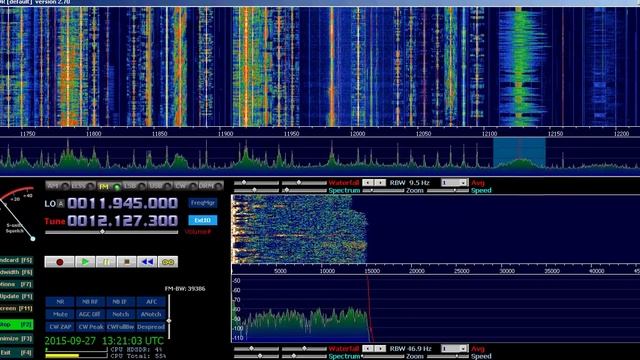Open Soundcard settings [F5]
Image resolution: width=640 pixels, height=360 pixels.
16,260
